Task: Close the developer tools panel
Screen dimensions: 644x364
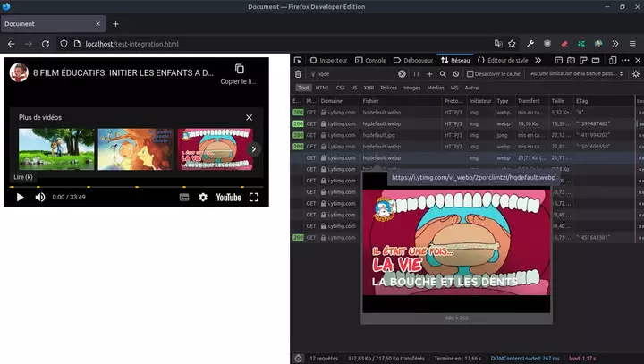Action: tap(638, 61)
